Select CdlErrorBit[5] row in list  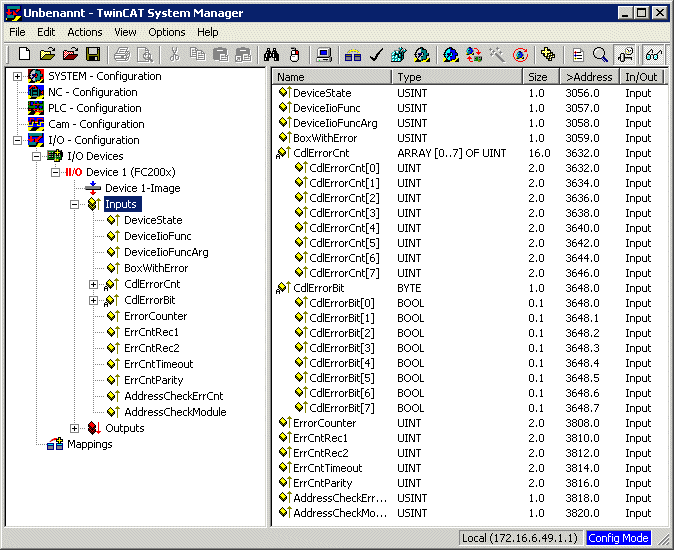[469, 378]
